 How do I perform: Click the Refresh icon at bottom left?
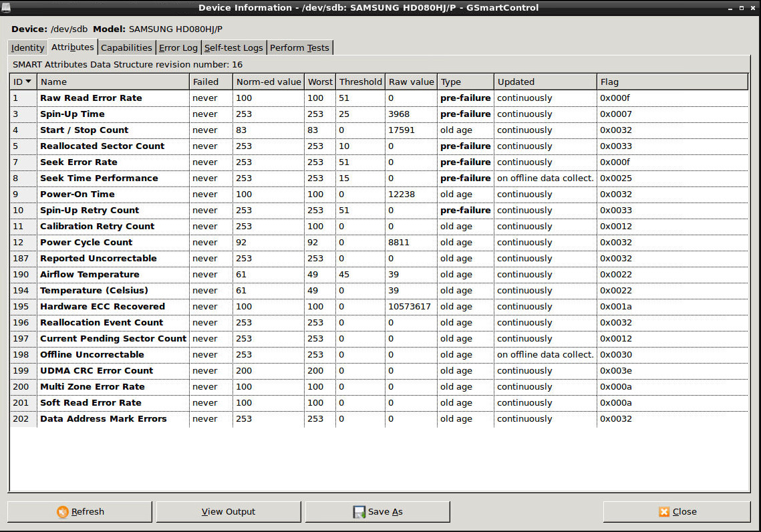tap(63, 512)
